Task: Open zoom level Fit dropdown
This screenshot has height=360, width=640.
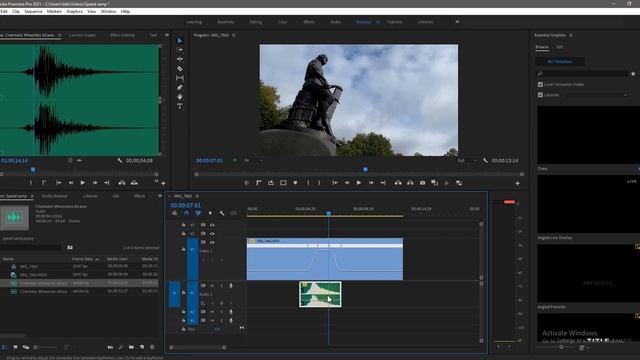Action: pos(253,161)
